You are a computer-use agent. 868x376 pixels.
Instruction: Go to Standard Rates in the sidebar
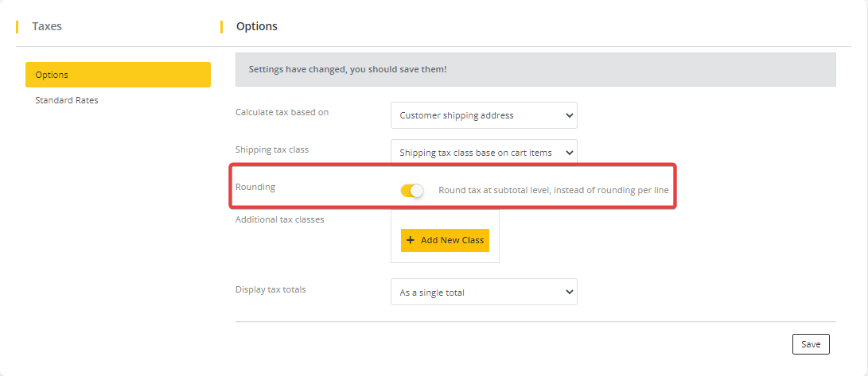67,100
